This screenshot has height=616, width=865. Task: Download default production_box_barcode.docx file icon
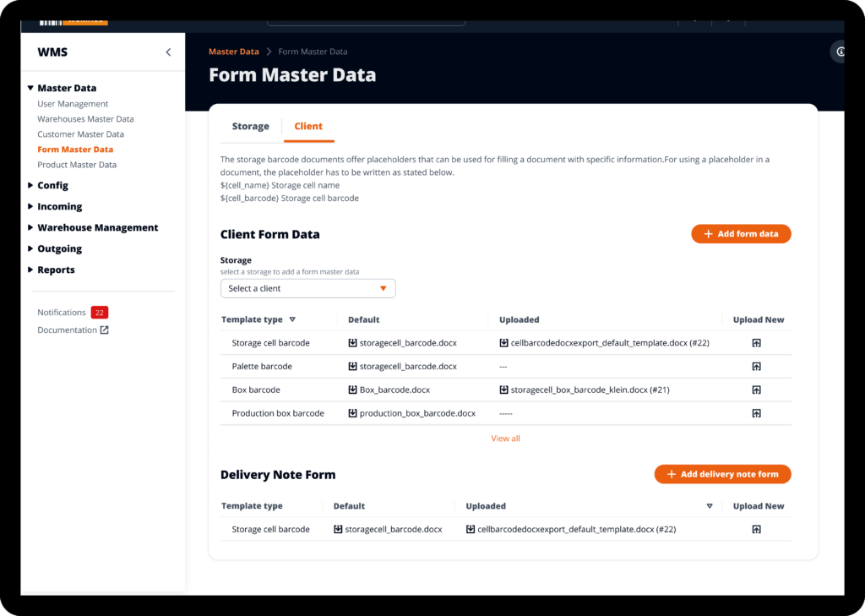[x=353, y=414]
